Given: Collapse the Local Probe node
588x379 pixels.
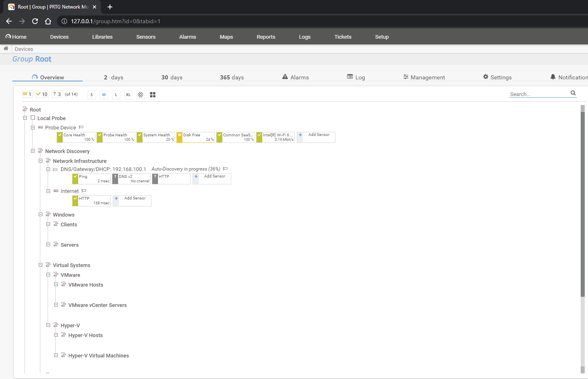Looking at the screenshot, I should (25, 118).
